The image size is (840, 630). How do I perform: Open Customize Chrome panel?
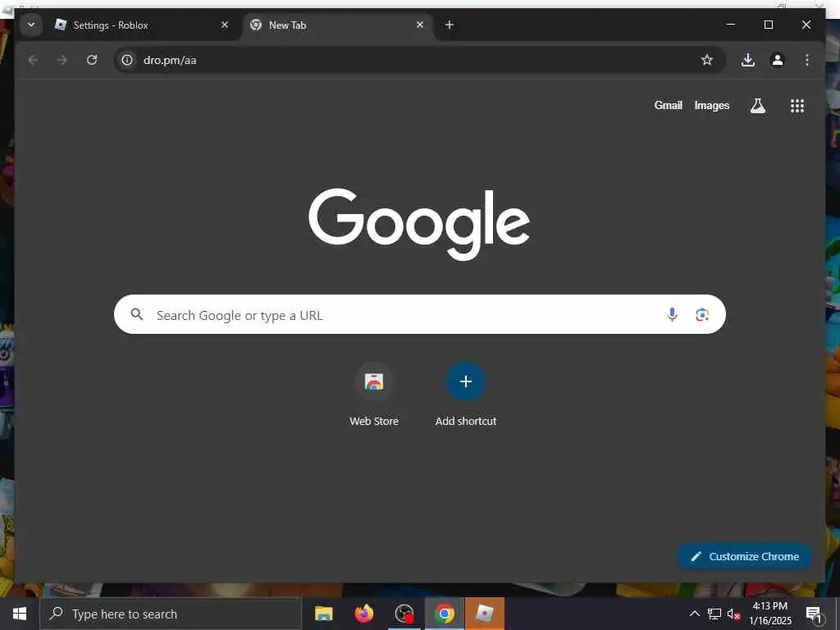tap(745, 557)
